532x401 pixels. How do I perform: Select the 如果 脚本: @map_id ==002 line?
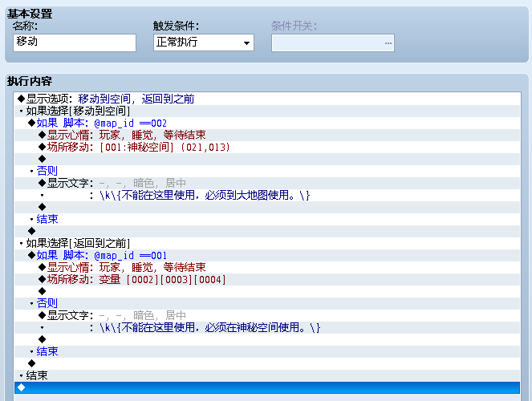click(x=267, y=123)
